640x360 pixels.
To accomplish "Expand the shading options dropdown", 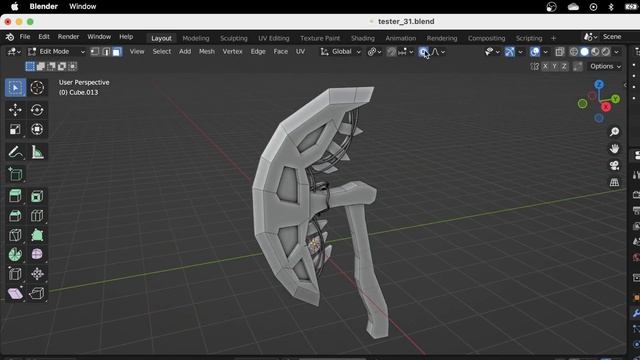I will pos(616,52).
